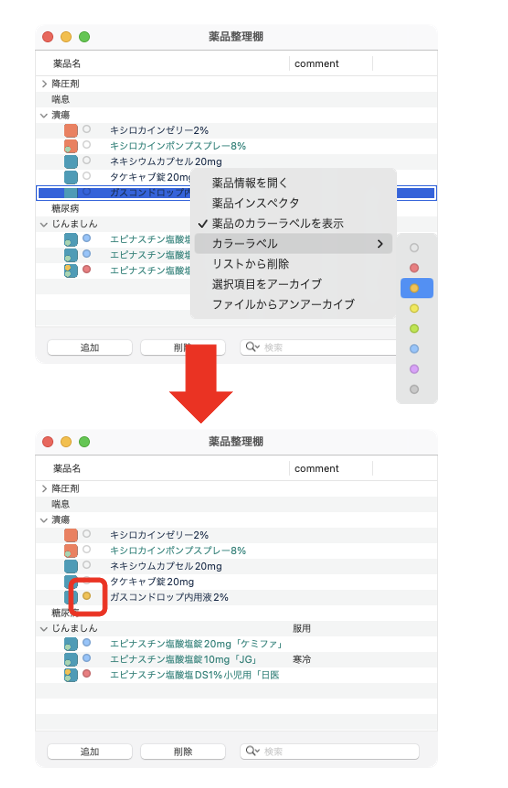Screen dimensions: 508x788
Task: Select 糖尿病 row in upper window
Action: coord(113,209)
